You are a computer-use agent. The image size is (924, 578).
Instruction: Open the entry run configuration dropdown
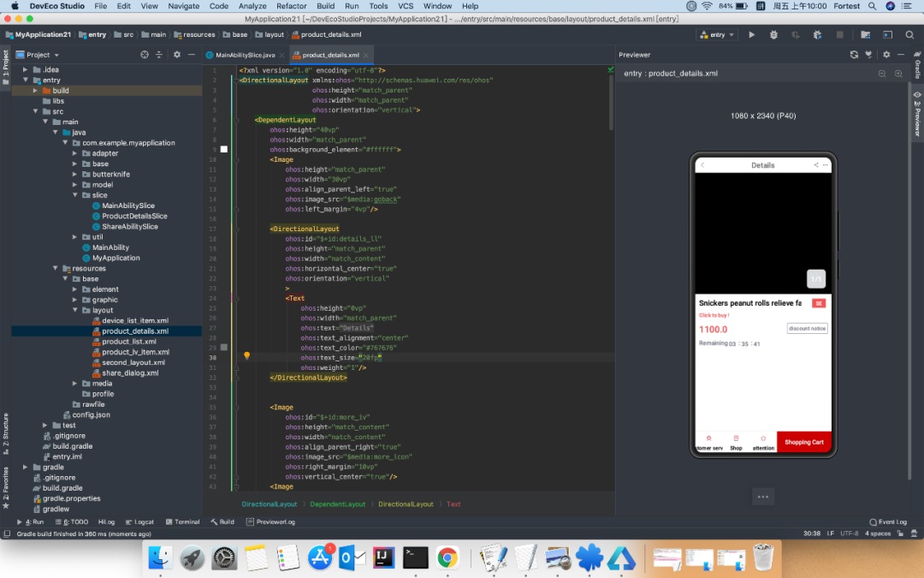click(717, 35)
